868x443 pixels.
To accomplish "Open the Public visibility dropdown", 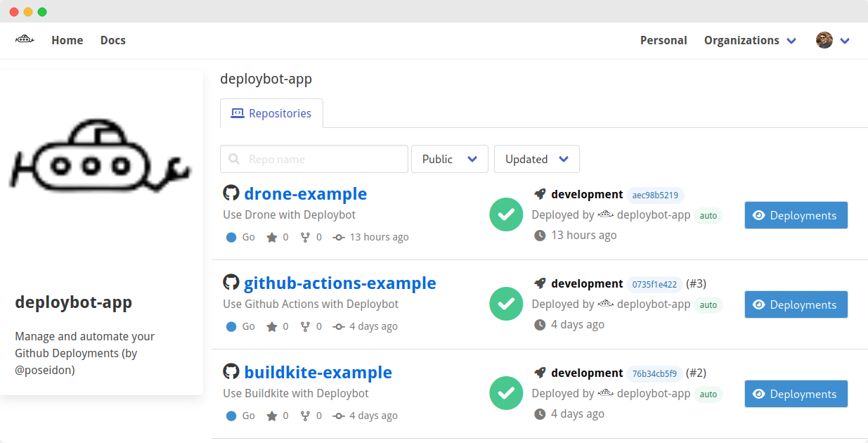I will click(x=450, y=159).
